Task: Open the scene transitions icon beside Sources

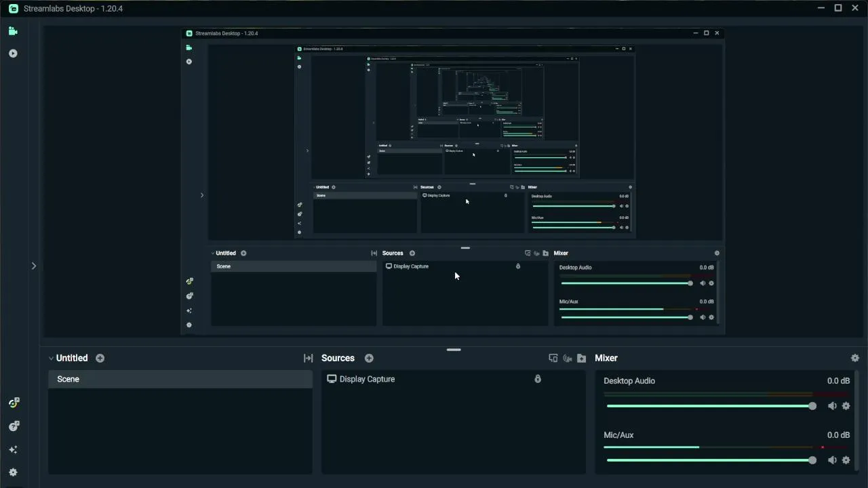Action: [308, 358]
